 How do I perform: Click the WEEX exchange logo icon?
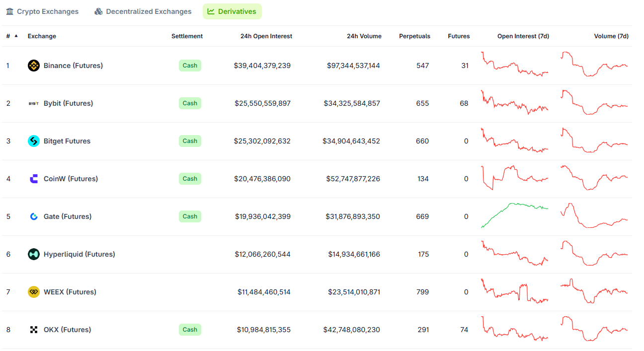click(x=34, y=292)
